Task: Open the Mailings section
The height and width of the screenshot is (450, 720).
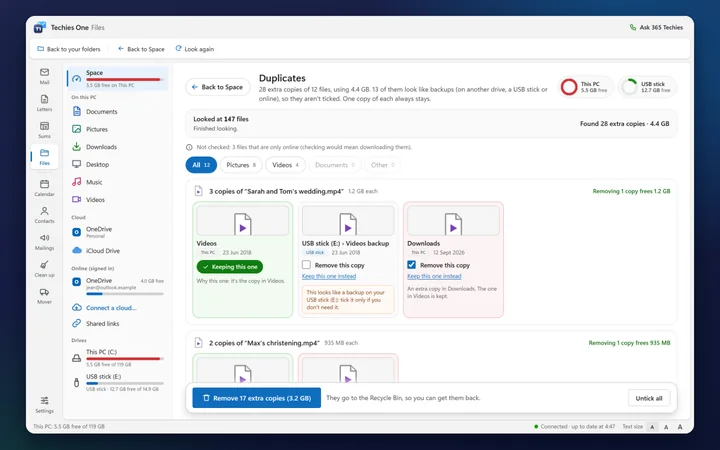Action: click(45, 242)
